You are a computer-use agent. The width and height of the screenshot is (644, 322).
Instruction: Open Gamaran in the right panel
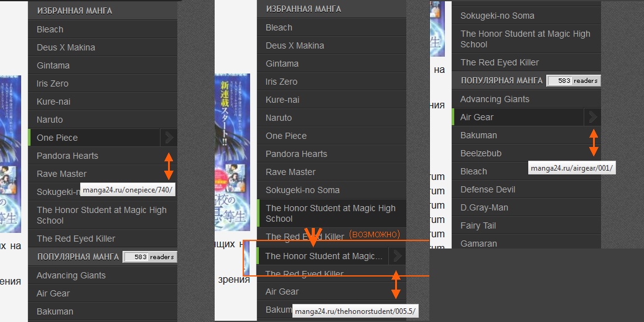[x=526, y=243]
